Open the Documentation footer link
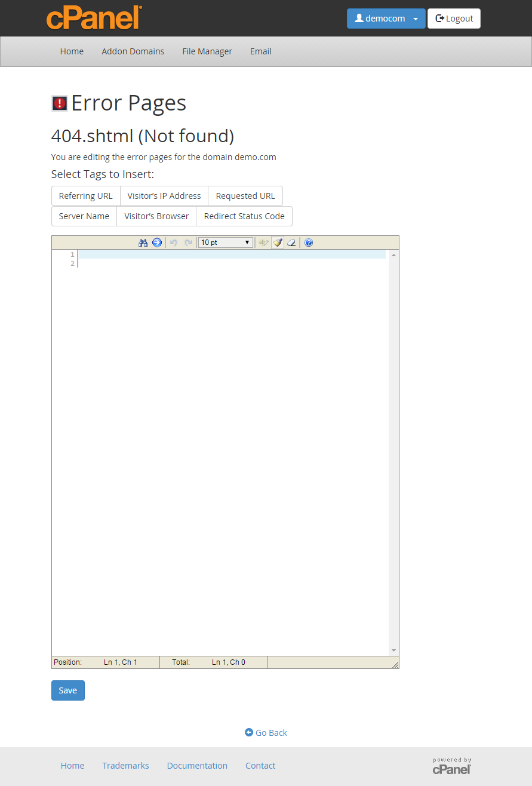The height and width of the screenshot is (786, 532). [197, 765]
